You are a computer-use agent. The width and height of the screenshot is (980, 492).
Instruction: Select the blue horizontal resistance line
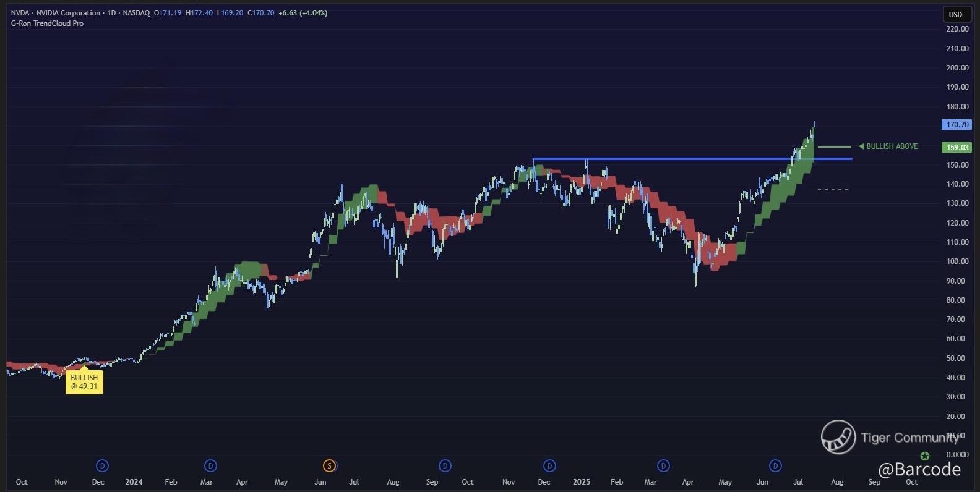pyautogui.click(x=692, y=159)
